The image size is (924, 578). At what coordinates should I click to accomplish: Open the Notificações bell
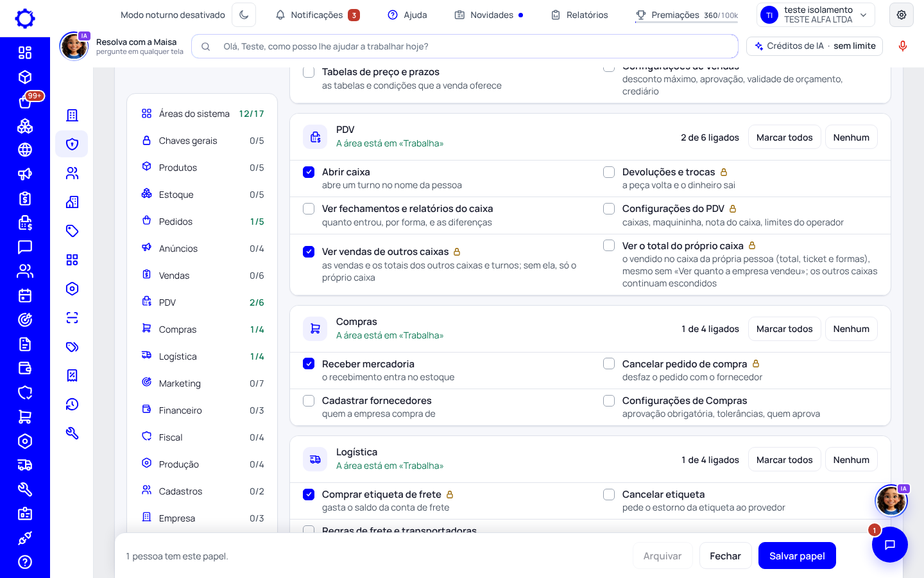[317, 15]
